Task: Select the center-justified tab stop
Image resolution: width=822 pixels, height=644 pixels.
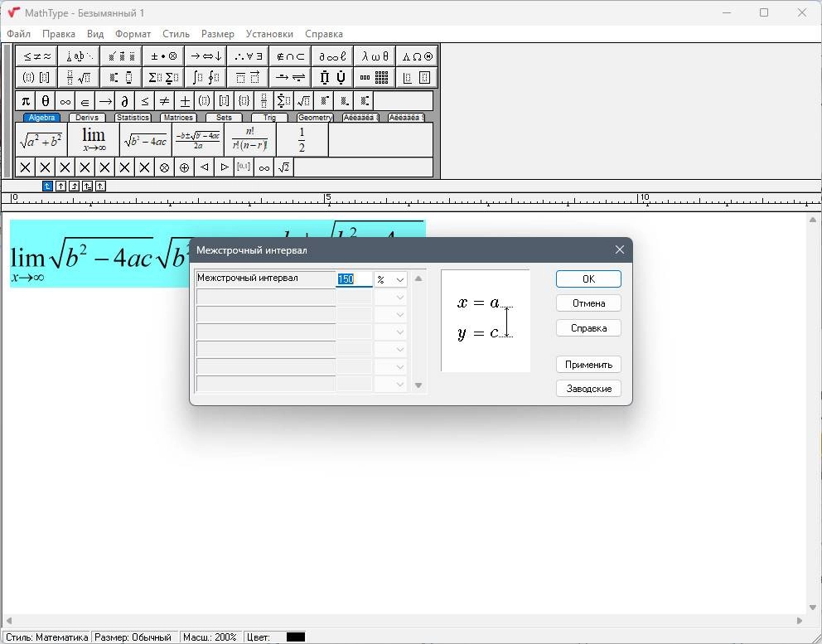Action: pos(60,186)
